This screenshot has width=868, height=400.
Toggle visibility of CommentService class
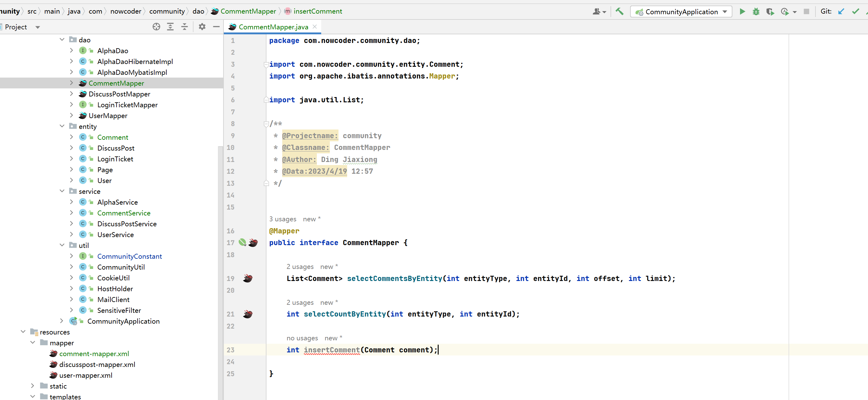(x=72, y=213)
